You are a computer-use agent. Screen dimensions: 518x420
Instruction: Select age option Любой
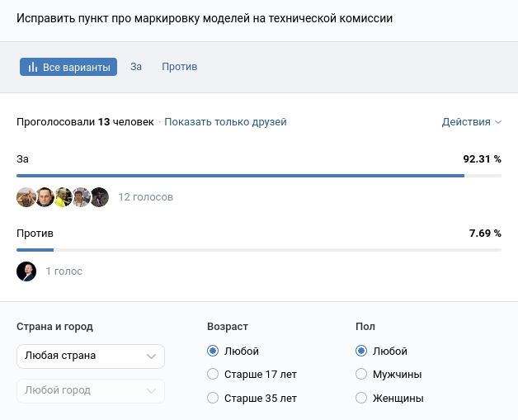click(x=214, y=351)
